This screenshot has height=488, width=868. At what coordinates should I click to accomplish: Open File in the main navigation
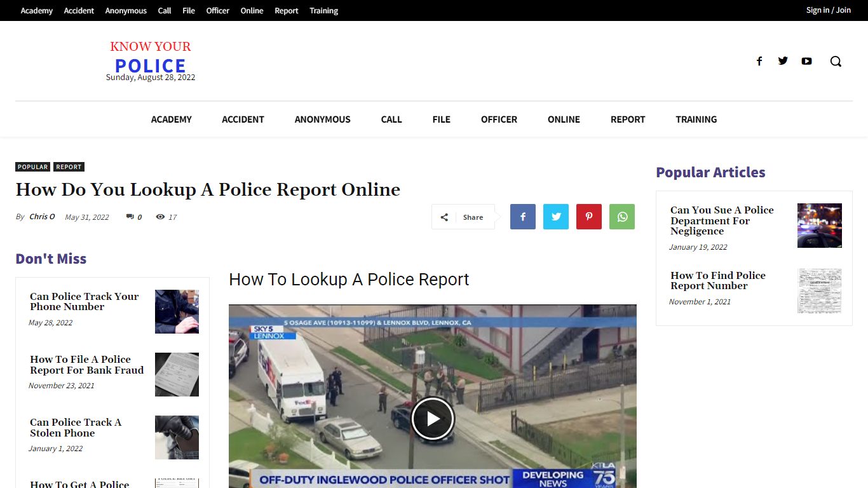[441, 119]
